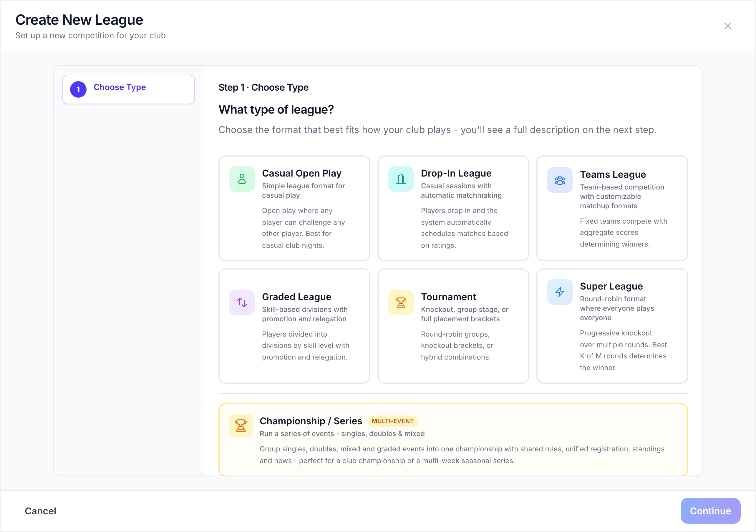Viewport: 756px width, 532px height.
Task: Click the Super League lightning bolt icon
Action: click(560, 292)
